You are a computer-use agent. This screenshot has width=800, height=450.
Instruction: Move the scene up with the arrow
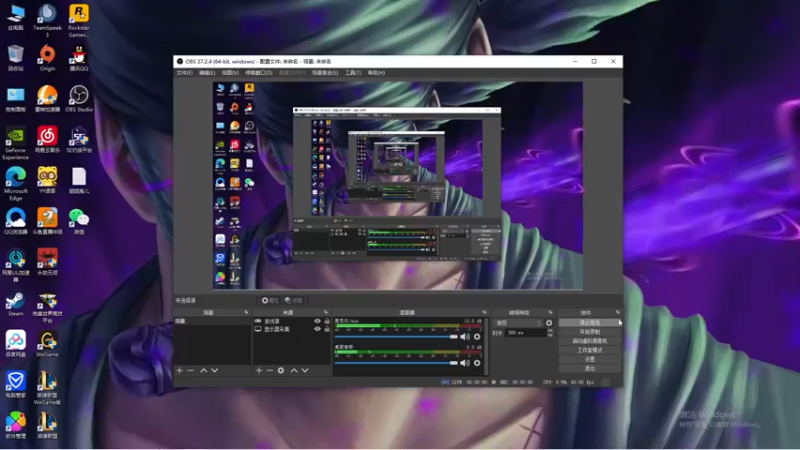[x=204, y=370]
